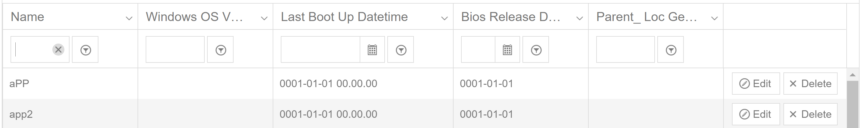Expand the Windows OS V... column menu
The width and height of the screenshot is (868, 128).
pyautogui.click(x=264, y=18)
